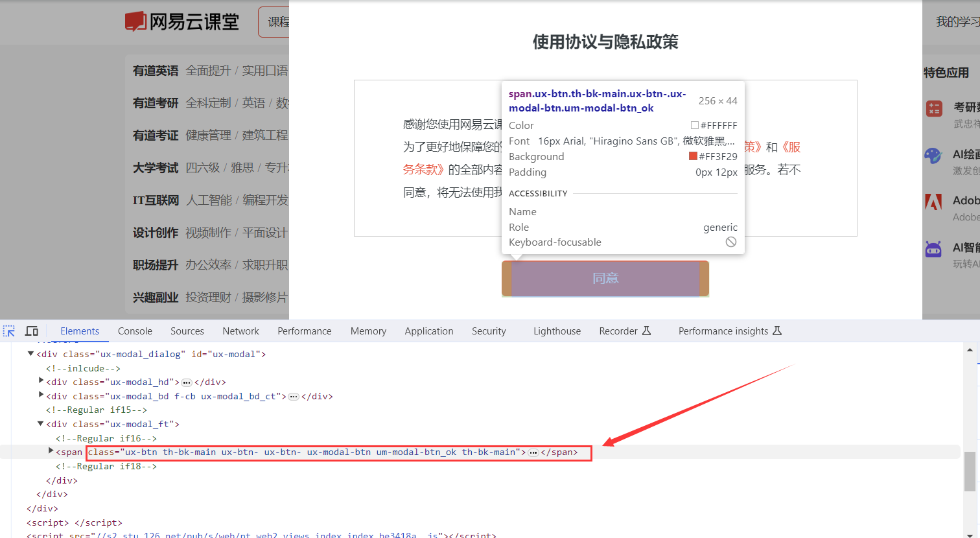The image size is (980, 538).
Task: Click the 雅思 sublink
Action: pos(242,168)
